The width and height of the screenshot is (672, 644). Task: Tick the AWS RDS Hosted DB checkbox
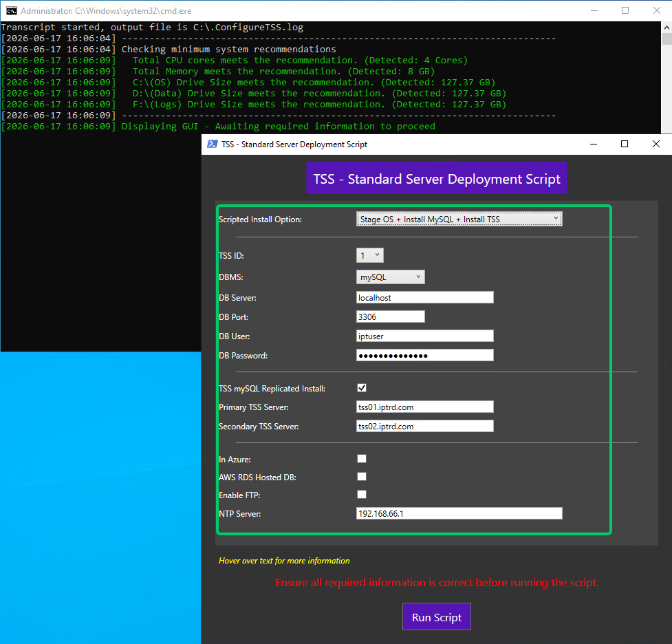(x=362, y=477)
